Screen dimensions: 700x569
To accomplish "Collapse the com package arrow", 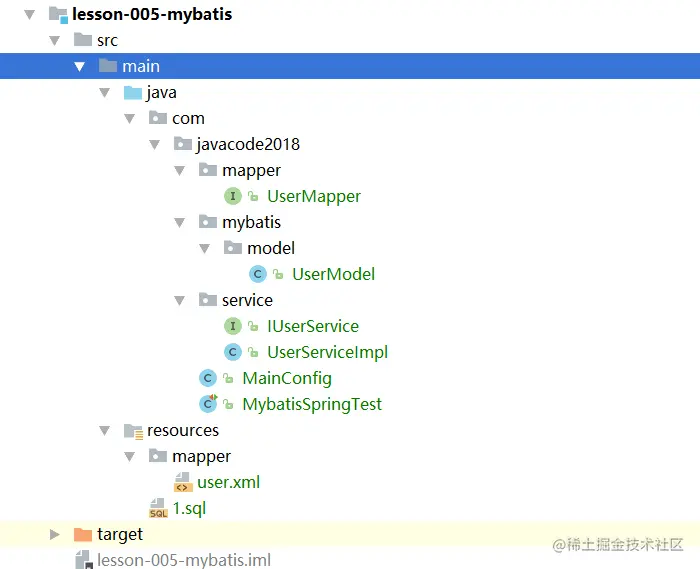I will (x=129, y=119).
